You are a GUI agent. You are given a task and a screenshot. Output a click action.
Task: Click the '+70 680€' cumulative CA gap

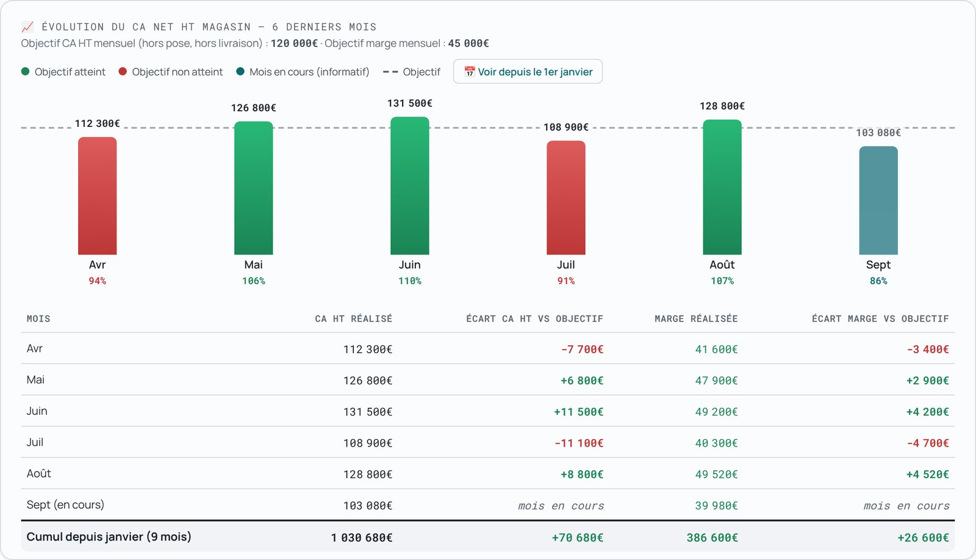pos(578,538)
